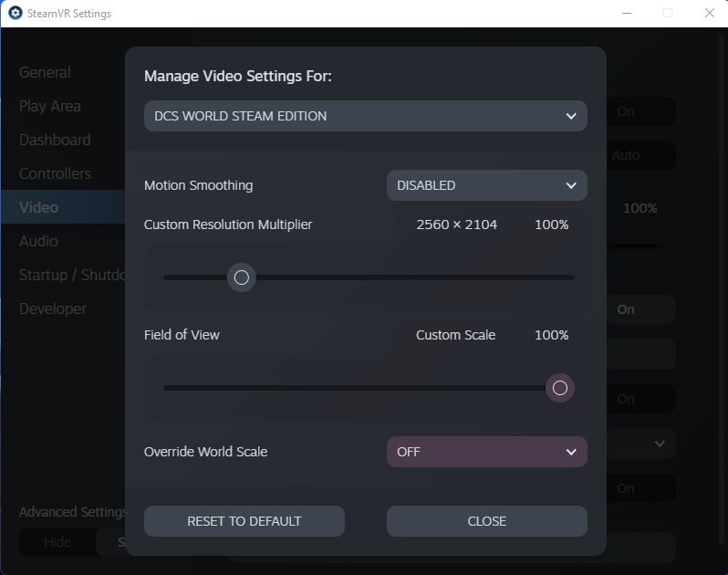Click the Custom Resolution Multiplier slider handle

point(242,277)
